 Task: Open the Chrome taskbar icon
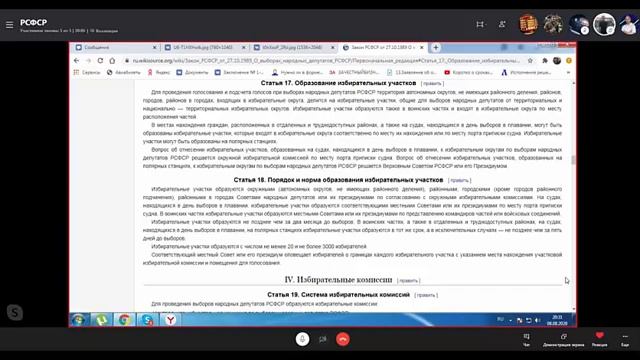(x=124, y=320)
